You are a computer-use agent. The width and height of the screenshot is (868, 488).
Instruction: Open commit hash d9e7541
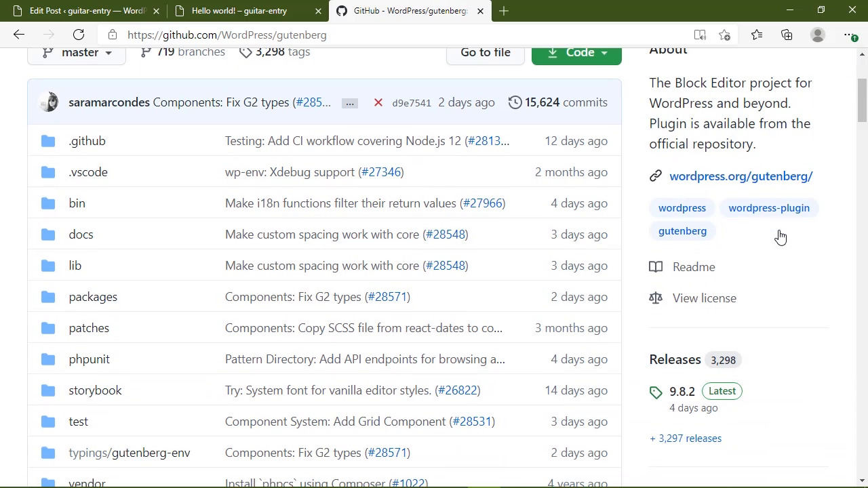[412, 103]
